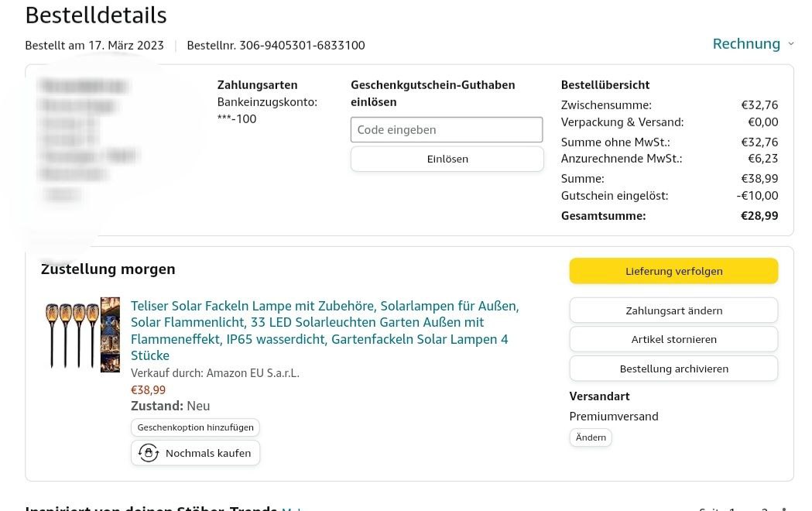Open the Rechnung invoice menu
The height and width of the screenshot is (511, 812).
[x=745, y=44]
